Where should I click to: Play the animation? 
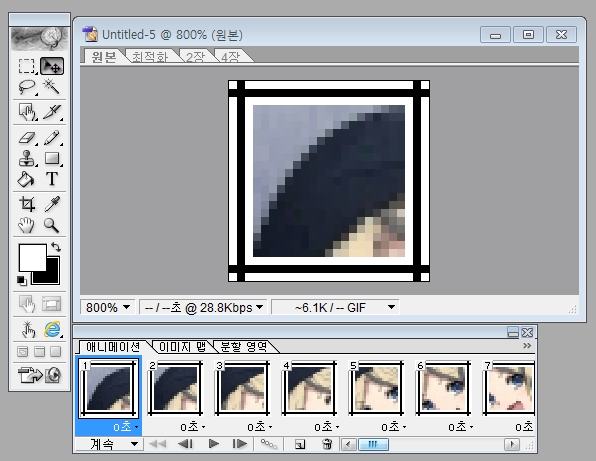(214, 444)
